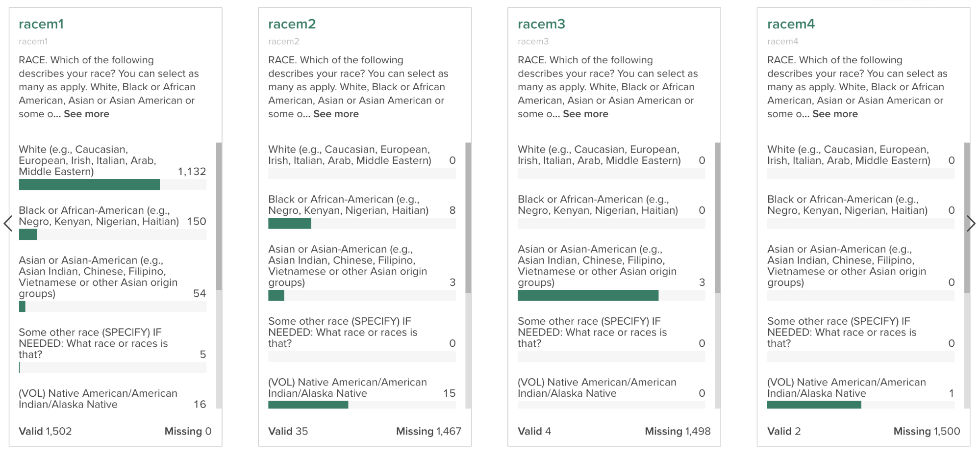The width and height of the screenshot is (980, 462).
Task: Click the White 1,132 bar in racem1
Action: (x=89, y=184)
